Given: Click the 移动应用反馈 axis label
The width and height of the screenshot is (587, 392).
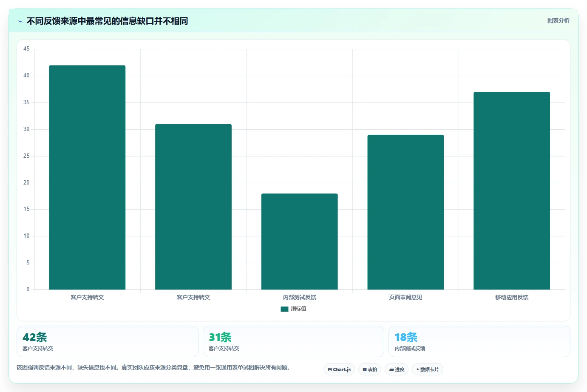Looking at the screenshot, I should point(512,297).
